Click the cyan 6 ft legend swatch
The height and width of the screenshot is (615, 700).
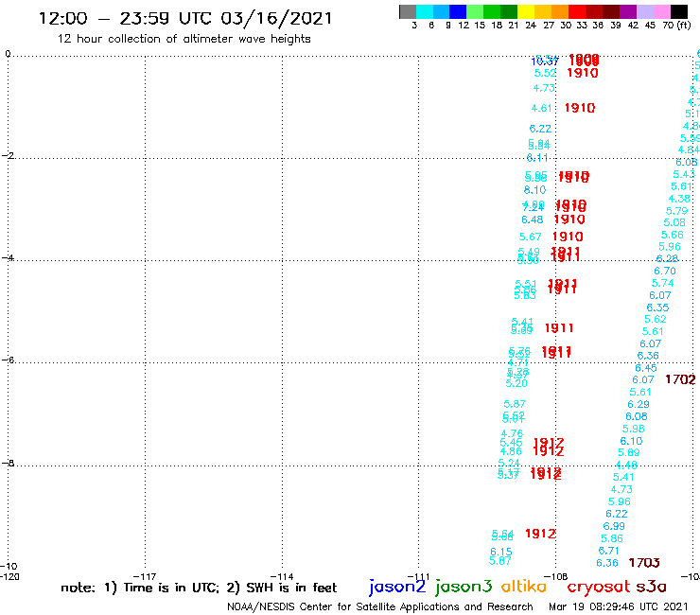pos(425,11)
